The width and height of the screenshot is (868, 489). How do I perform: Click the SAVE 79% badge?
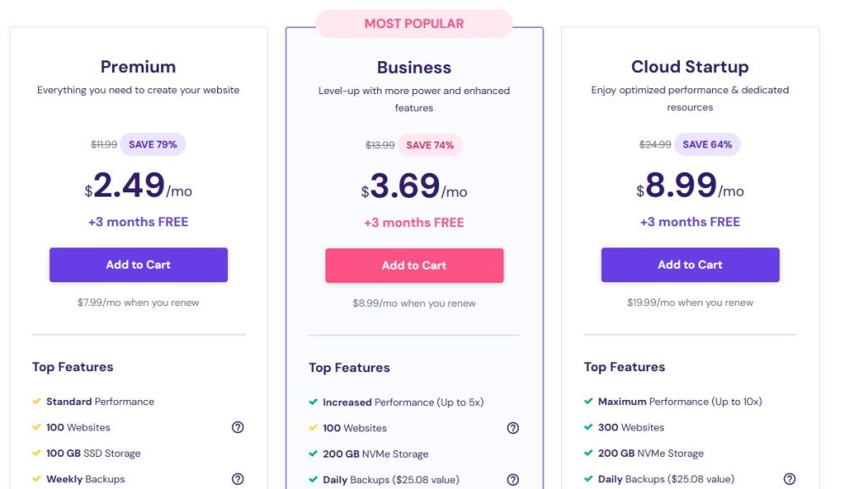click(x=153, y=144)
